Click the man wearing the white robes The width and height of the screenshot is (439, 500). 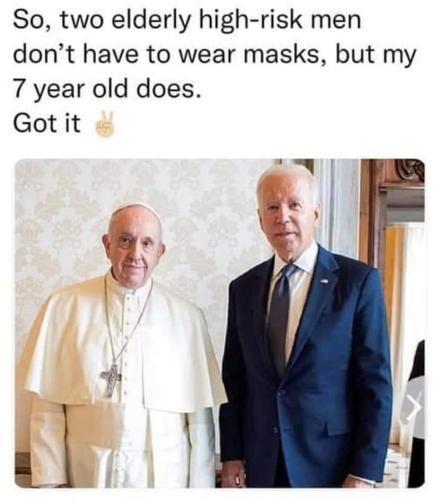click(x=125, y=347)
